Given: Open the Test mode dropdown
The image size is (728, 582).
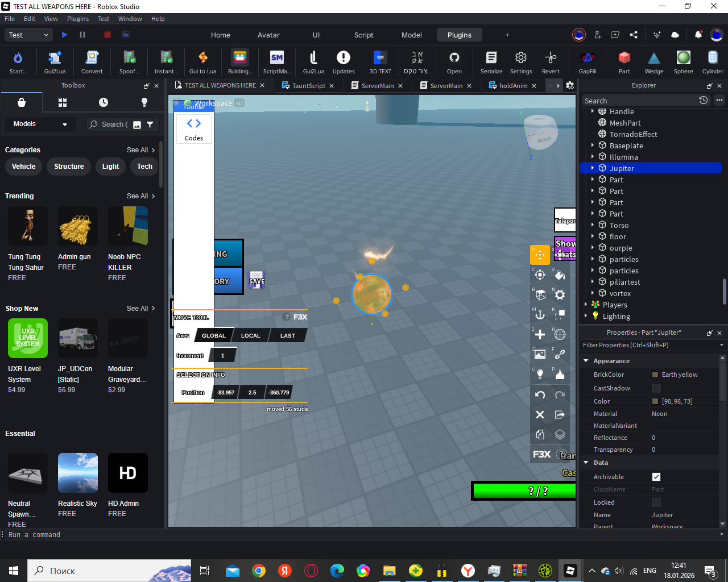Looking at the screenshot, I should 29,35.
